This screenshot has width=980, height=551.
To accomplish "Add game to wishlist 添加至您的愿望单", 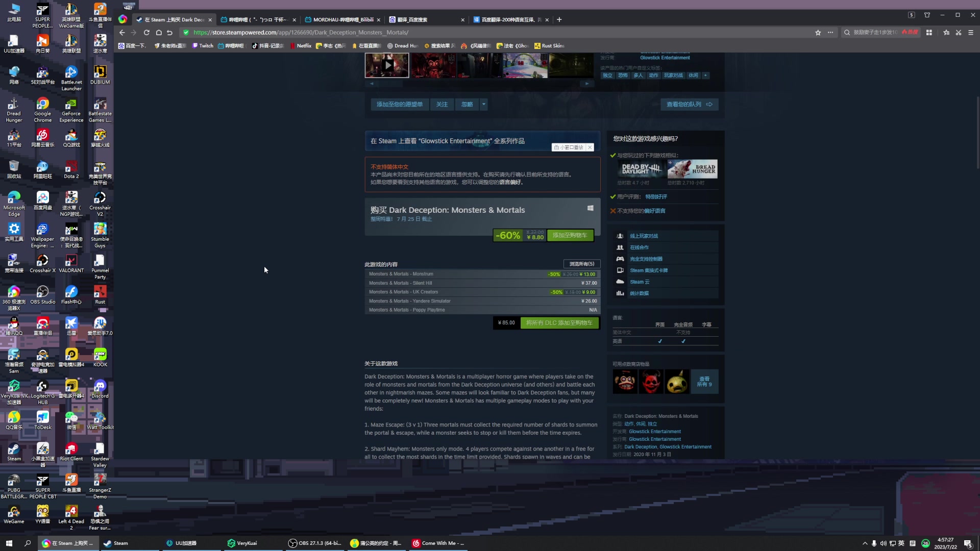I will 400,105.
